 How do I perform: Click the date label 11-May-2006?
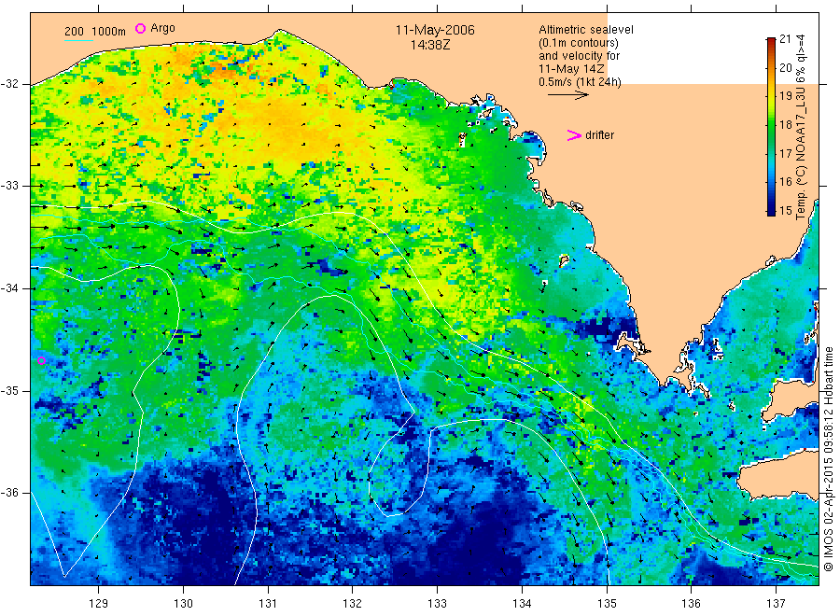tap(435, 30)
